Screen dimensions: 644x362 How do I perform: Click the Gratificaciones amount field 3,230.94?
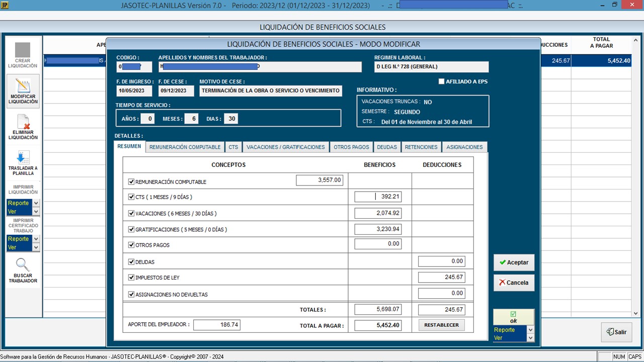point(378,229)
